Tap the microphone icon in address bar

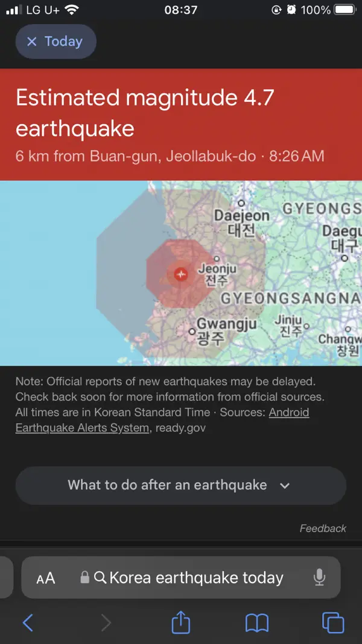319,578
